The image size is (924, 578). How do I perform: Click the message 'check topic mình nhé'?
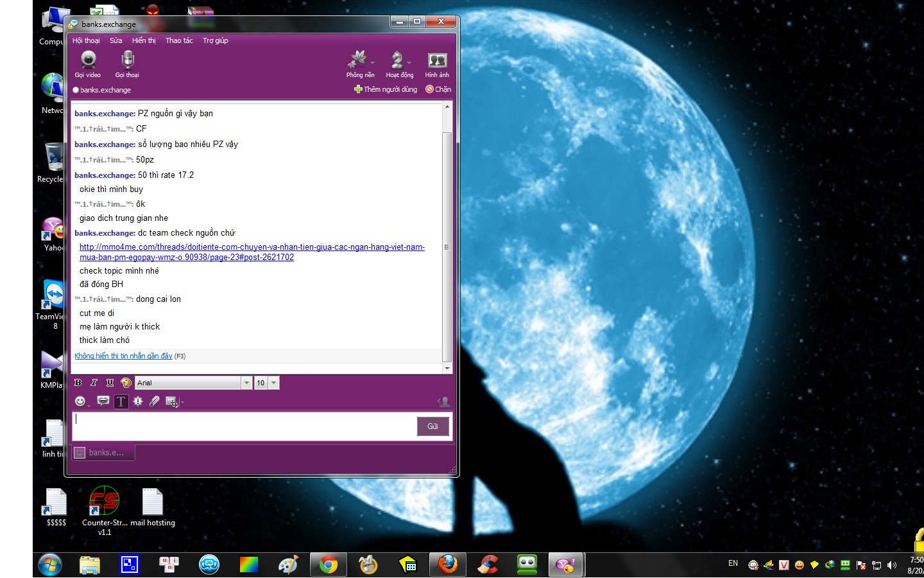[119, 270]
